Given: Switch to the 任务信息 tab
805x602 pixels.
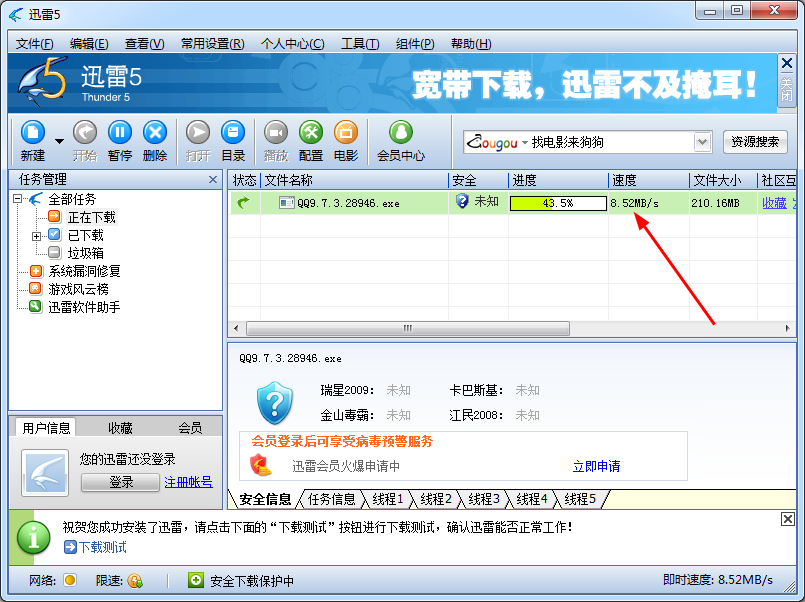Looking at the screenshot, I should (331, 499).
